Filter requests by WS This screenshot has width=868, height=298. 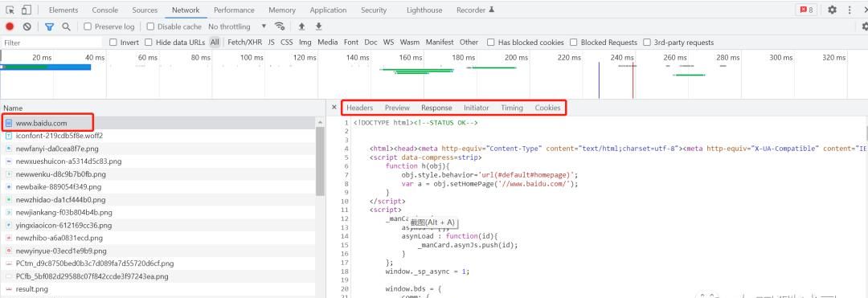(x=389, y=43)
